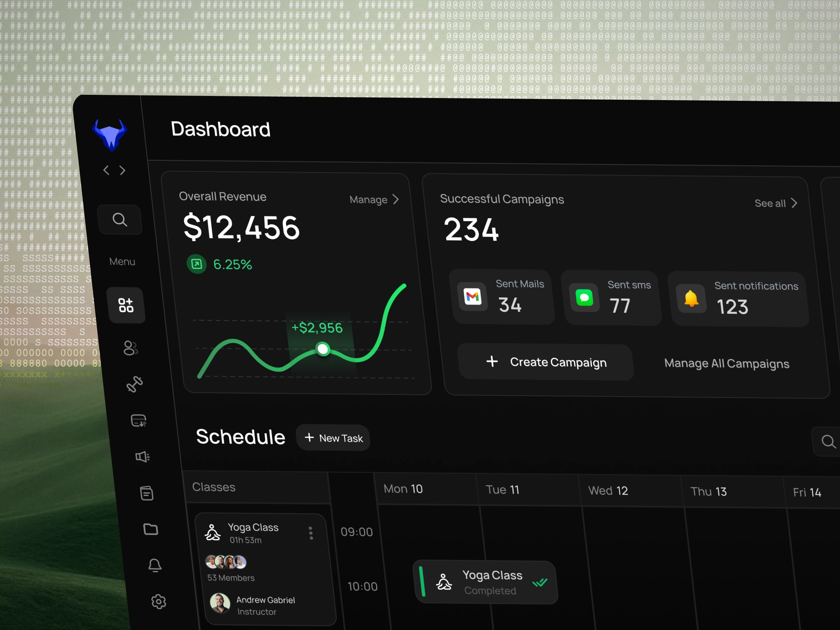
Task: Click the blue bull logo
Action: tap(110, 135)
